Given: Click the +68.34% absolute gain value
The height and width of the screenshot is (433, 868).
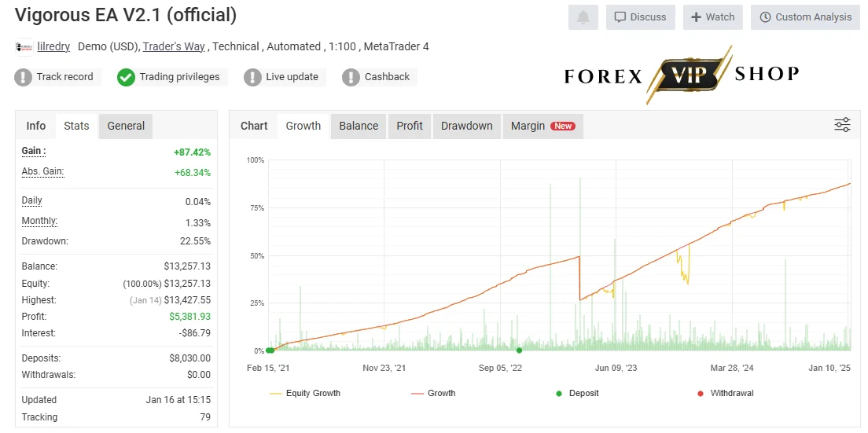Looking at the screenshot, I should 193,173.
